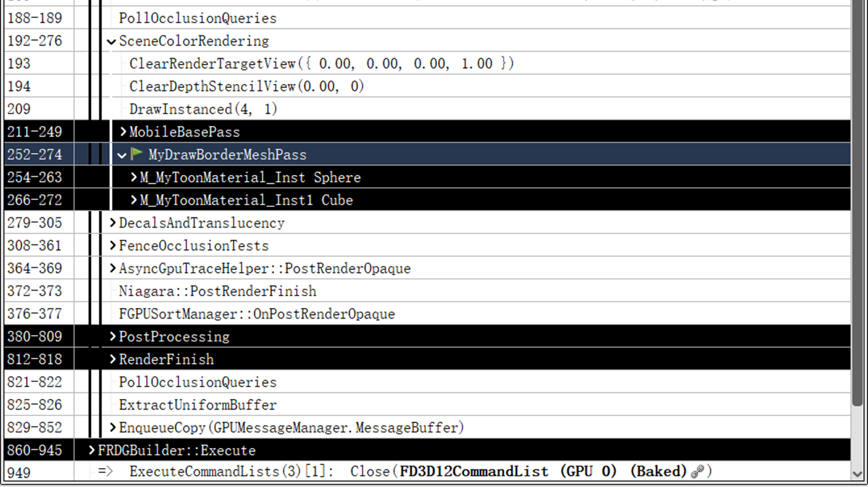Click the scrollbar down arrow
This screenshot has height=487, width=868.
(857, 474)
